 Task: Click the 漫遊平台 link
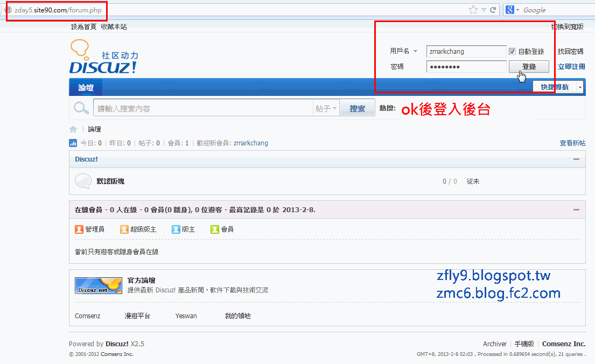coord(137,316)
